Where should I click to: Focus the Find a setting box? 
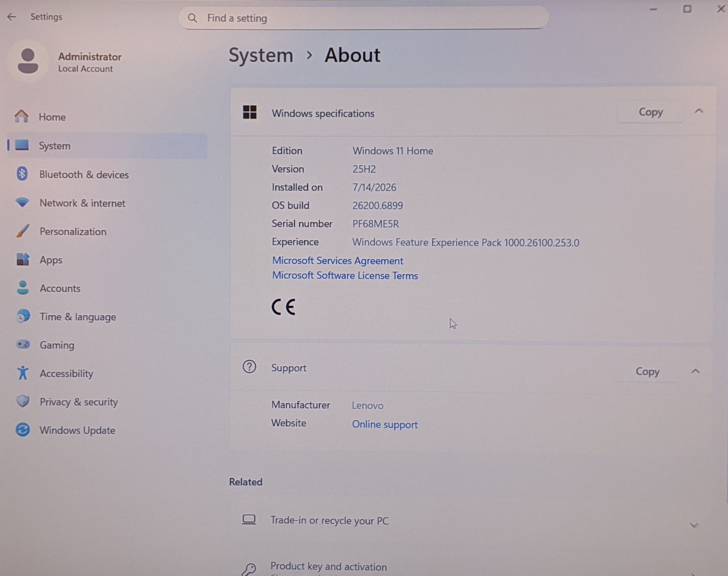(x=364, y=18)
